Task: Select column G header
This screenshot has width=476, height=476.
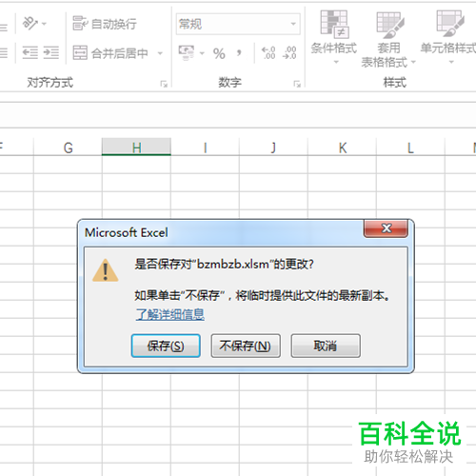Action: pos(68,148)
